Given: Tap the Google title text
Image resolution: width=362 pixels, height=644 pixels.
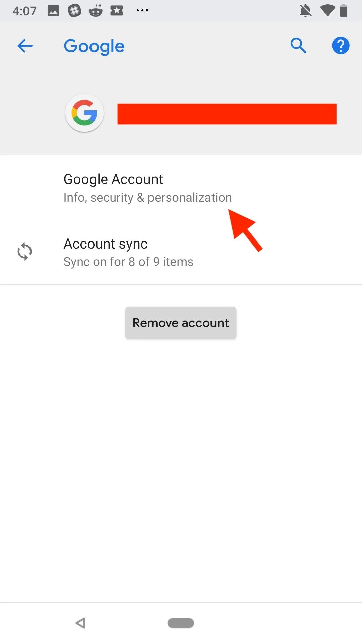Looking at the screenshot, I should coord(94,47).
